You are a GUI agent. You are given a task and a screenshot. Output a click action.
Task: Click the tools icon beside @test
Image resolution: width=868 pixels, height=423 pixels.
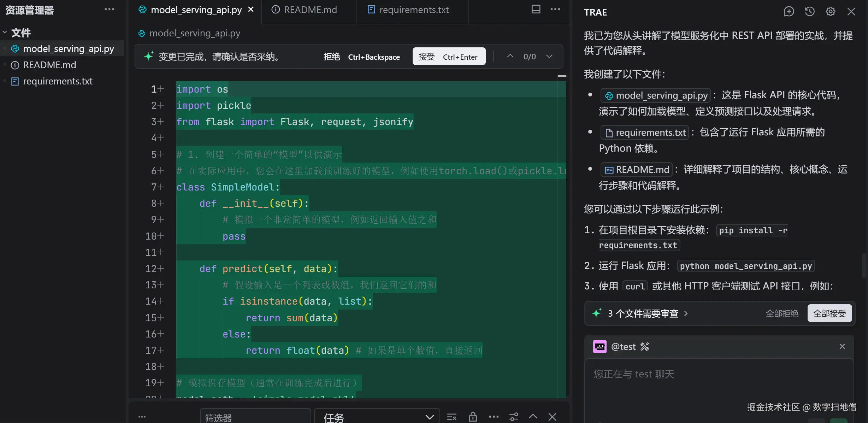(645, 347)
